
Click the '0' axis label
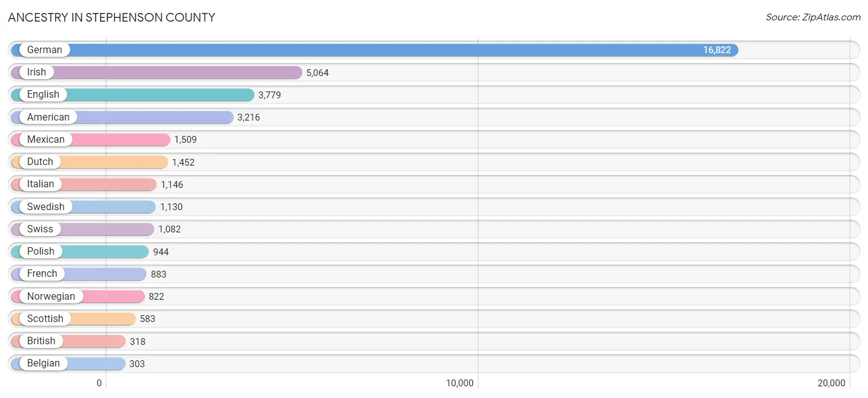99,383
